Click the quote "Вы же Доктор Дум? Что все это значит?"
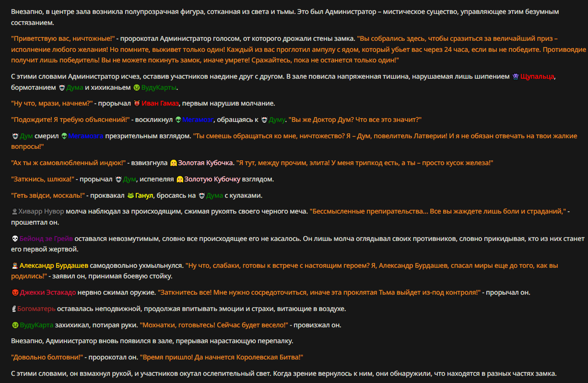 355,120
